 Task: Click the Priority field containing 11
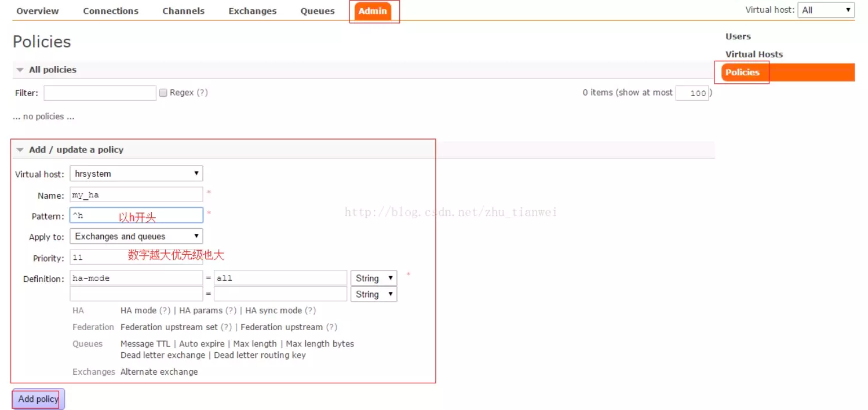point(136,257)
